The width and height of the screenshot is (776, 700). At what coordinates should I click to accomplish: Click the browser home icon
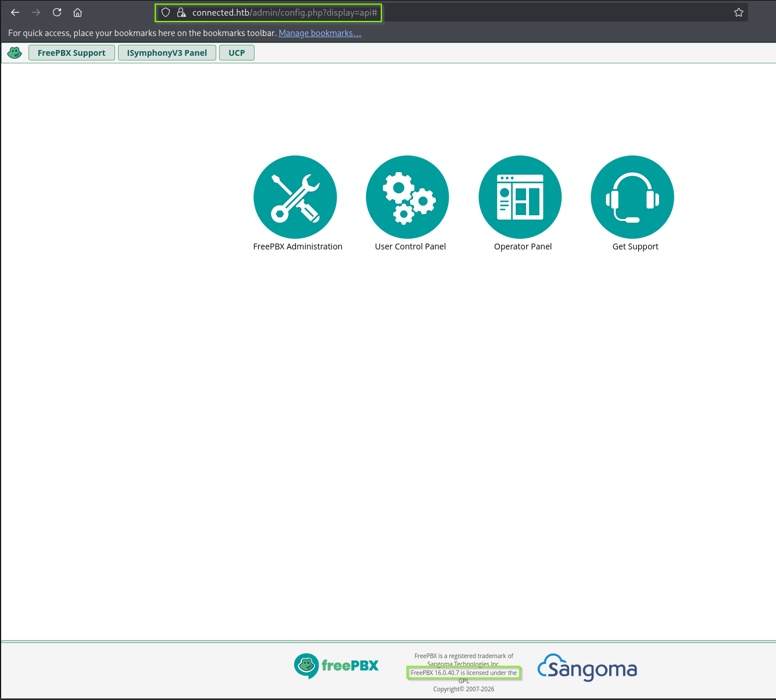[77, 12]
